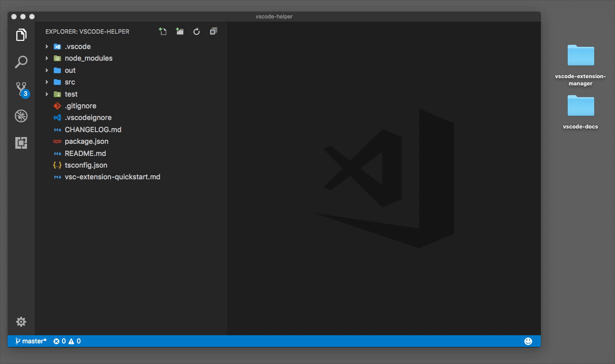Screen dimensions: 615x364
Task: Open the Extensions view icon
Action: (x=21, y=143)
